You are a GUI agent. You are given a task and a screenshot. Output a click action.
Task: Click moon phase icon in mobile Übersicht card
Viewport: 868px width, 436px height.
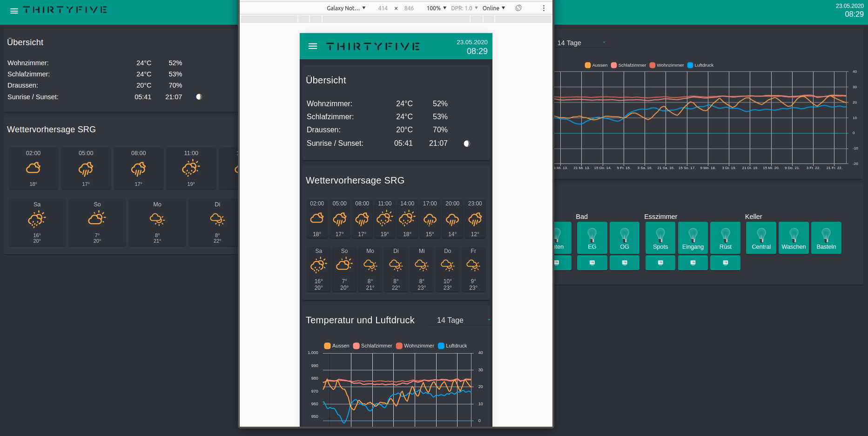[467, 143]
